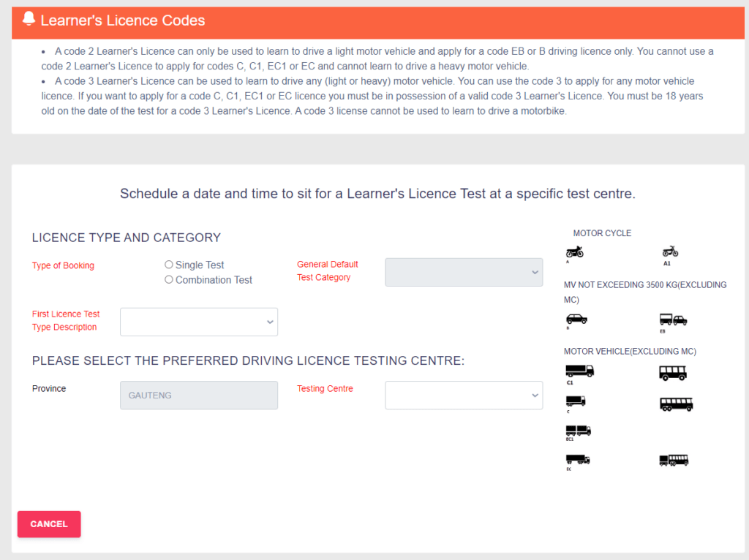This screenshot has width=749, height=560.
Task: Click the EC1 truck and trailer icon
Action: pos(578,431)
